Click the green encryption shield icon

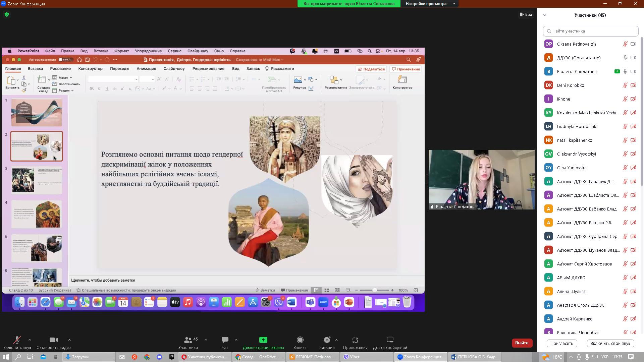point(7,15)
